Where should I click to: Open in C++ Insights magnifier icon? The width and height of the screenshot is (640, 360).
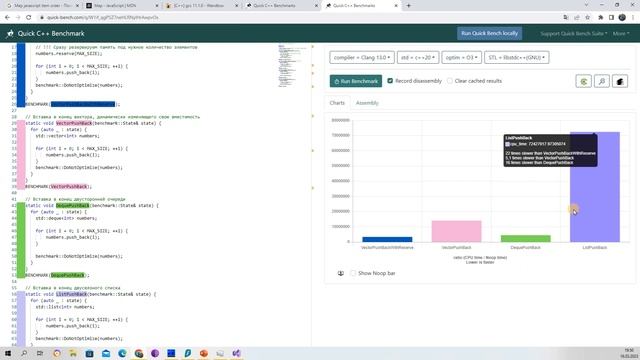(602, 81)
